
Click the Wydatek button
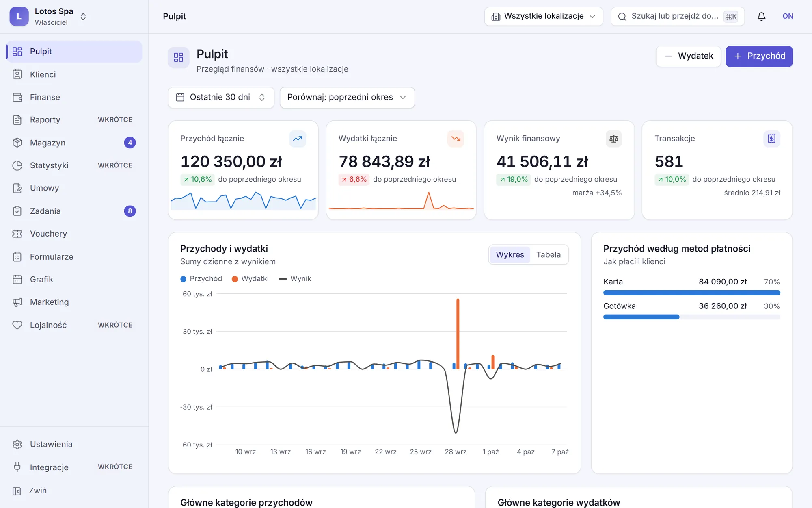tap(689, 56)
